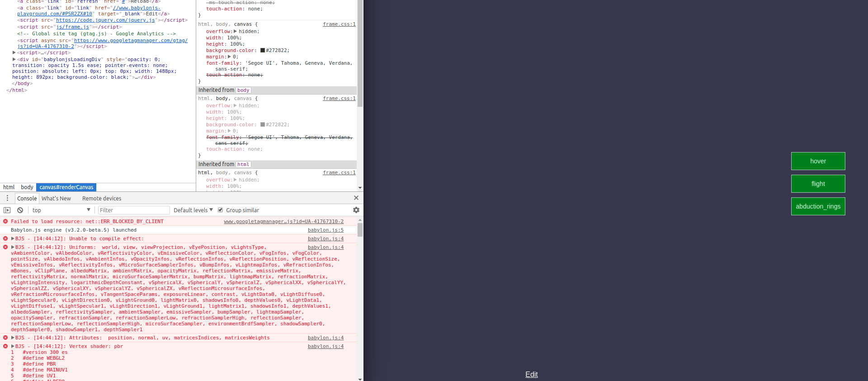This screenshot has height=381, width=868.
Task: Open the code.jquery.com jquery.js link
Action: coord(106,20)
